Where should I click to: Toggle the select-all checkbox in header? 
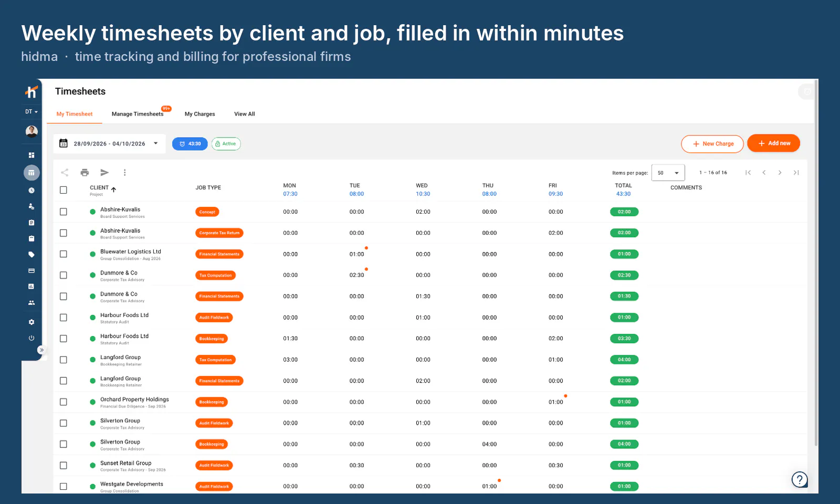(64, 190)
